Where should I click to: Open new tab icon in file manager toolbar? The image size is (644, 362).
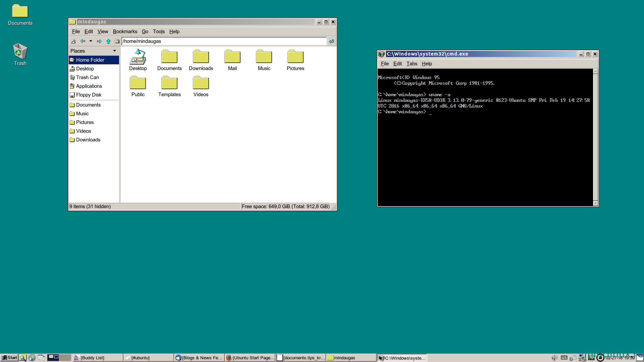pyautogui.click(x=73, y=41)
